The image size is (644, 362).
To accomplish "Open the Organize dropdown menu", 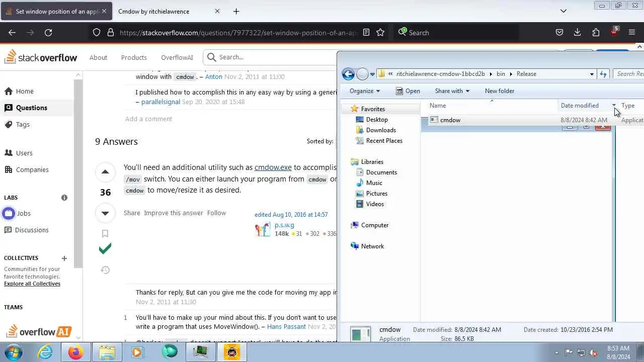I will click(365, 91).
